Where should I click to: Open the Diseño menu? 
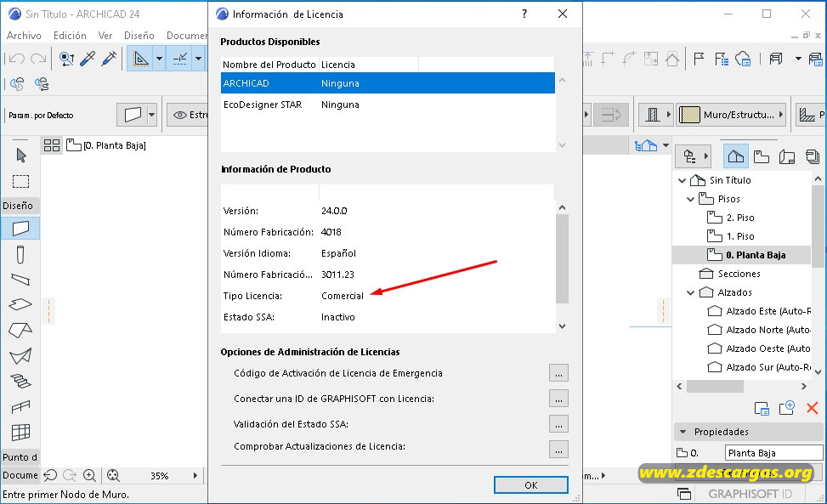click(x=139, y=36)
